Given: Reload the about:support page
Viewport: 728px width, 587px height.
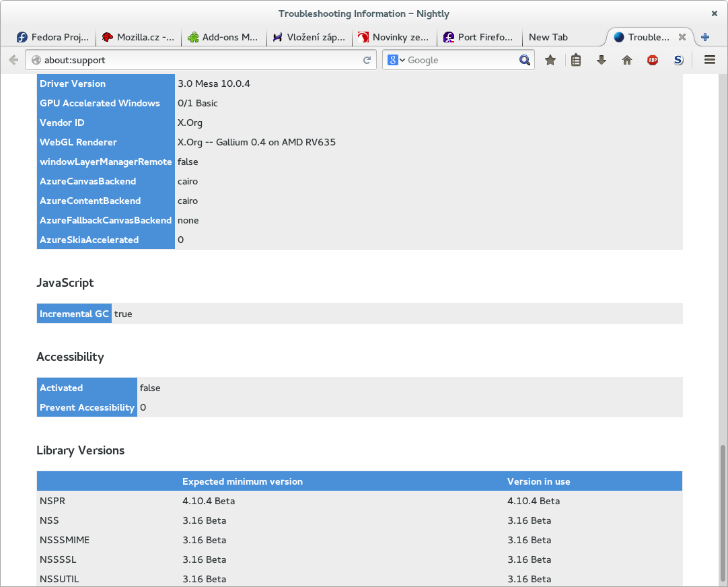Looking at the screenshot, I should click(x=367, y=60).
